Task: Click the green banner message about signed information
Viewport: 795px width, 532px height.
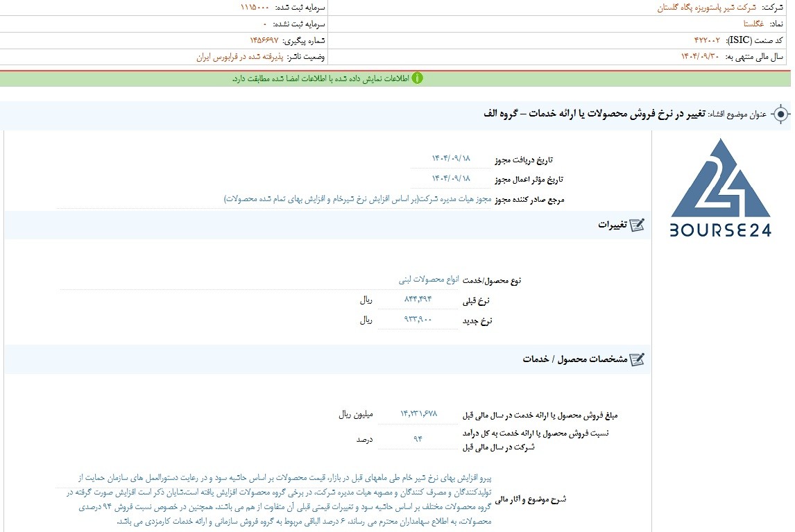Action: (x=320, y=78)
